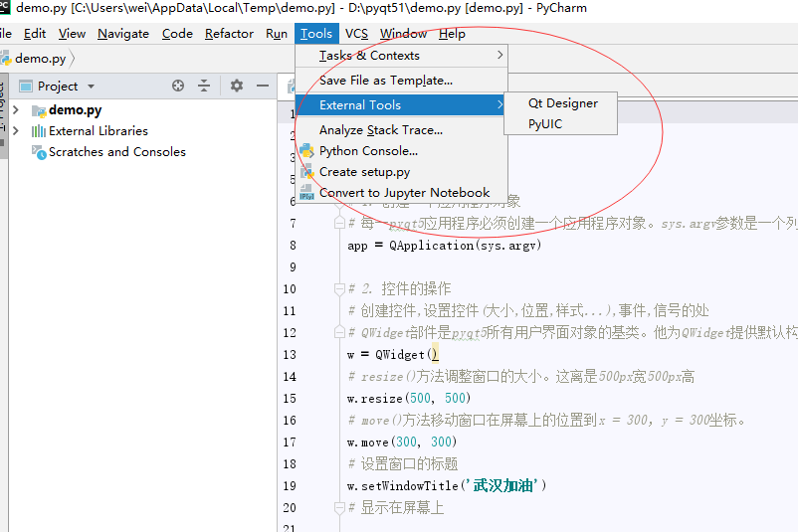Open the Tools menu
The width and height of the screenshot is (798, 532).
pos(316,34)
